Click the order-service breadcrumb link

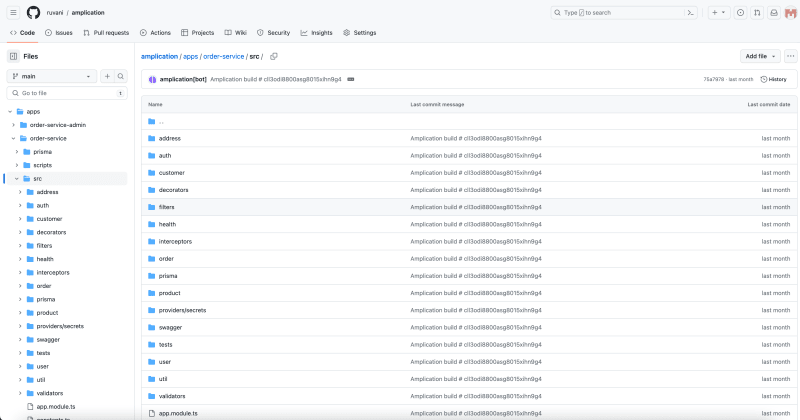coord(223,57)
